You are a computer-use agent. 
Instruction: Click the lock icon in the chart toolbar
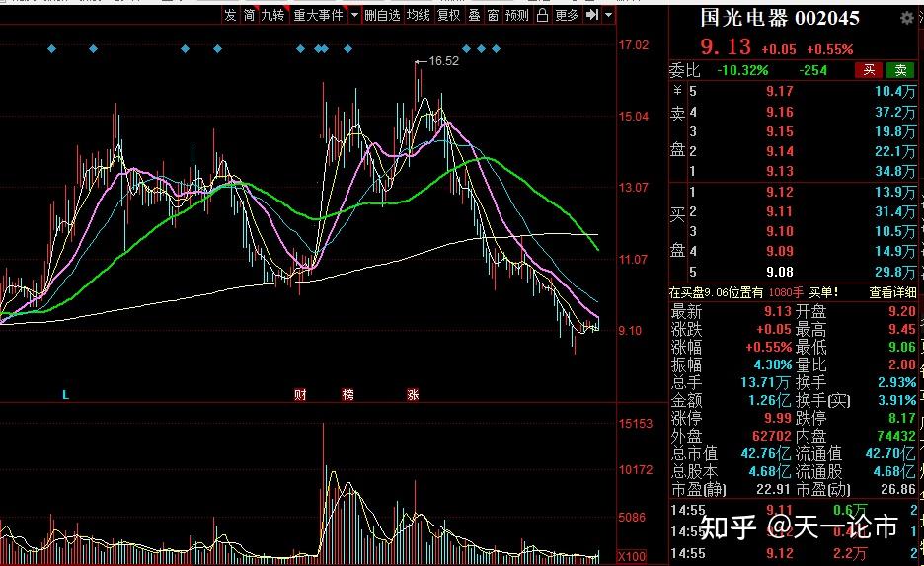tap(542, 15)
